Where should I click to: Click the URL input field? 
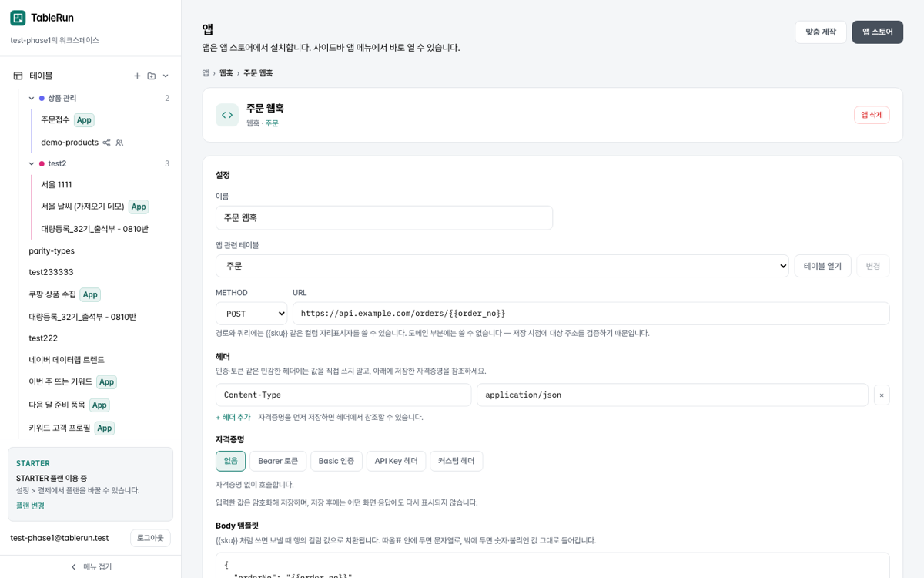(591, 314)
